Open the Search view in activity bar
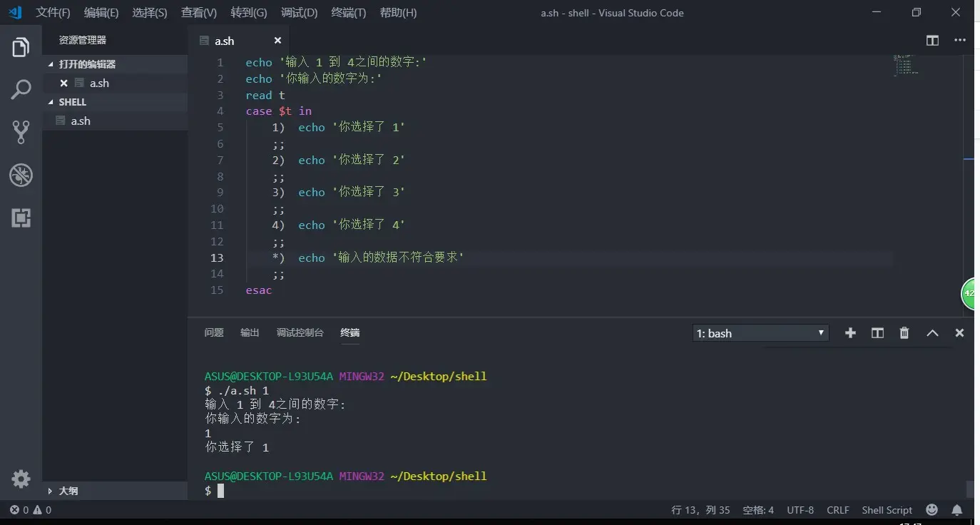980x525 pixels. pyautogui.click(x=21, y=90)
